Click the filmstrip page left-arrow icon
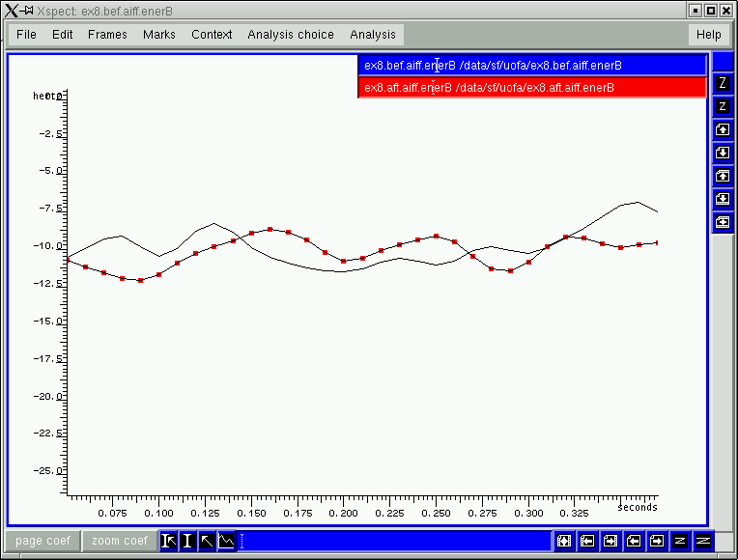Screen dimensions: 738x560 (x=587, y=542)
